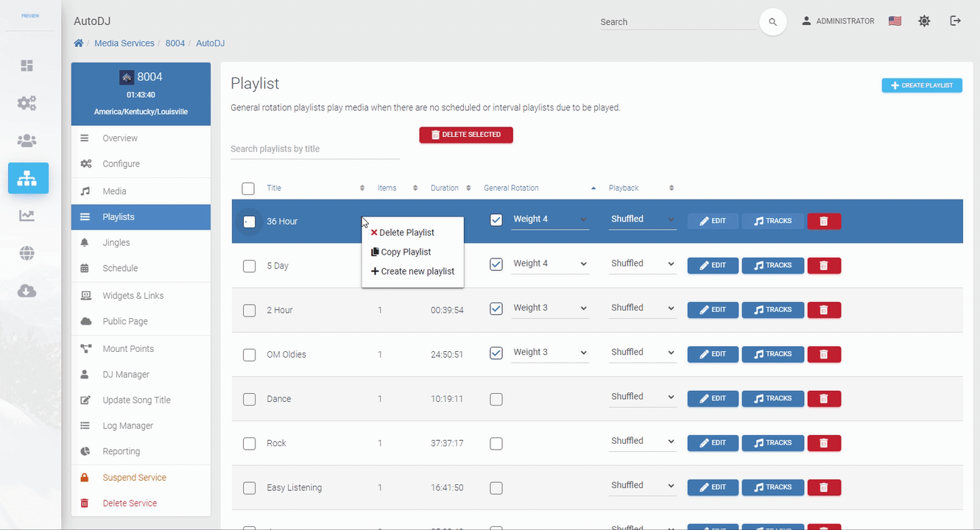Click the Create Playlist button

click(x=922, y=85)
